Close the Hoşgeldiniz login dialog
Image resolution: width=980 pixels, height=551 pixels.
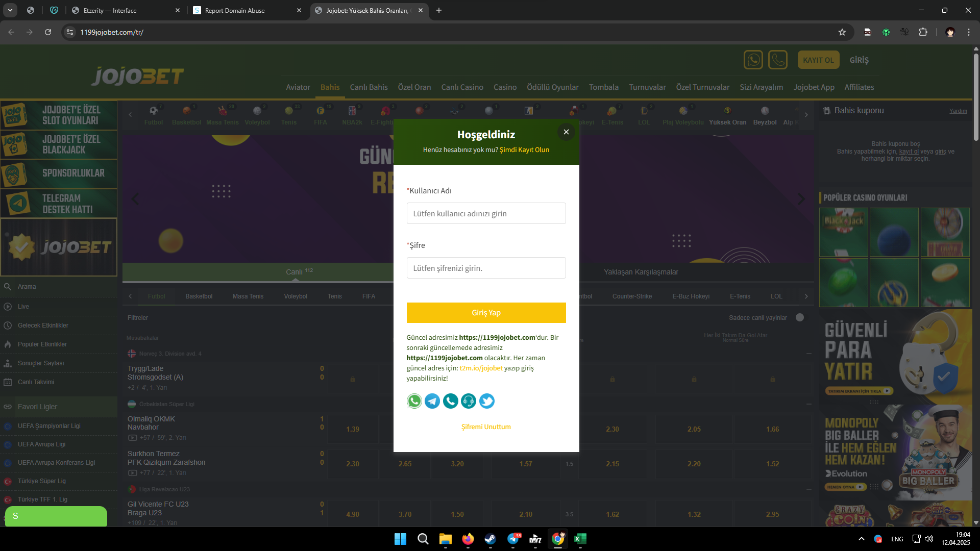(x=566, y=132)
